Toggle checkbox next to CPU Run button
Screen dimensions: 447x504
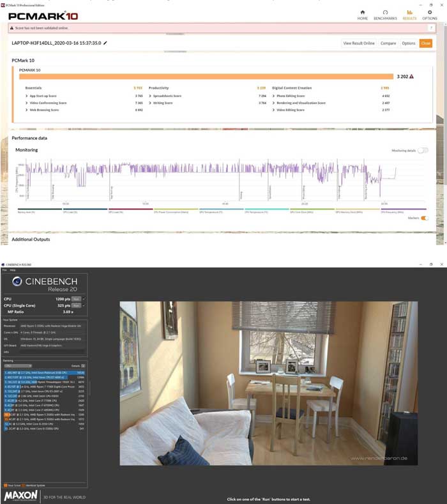84,299
